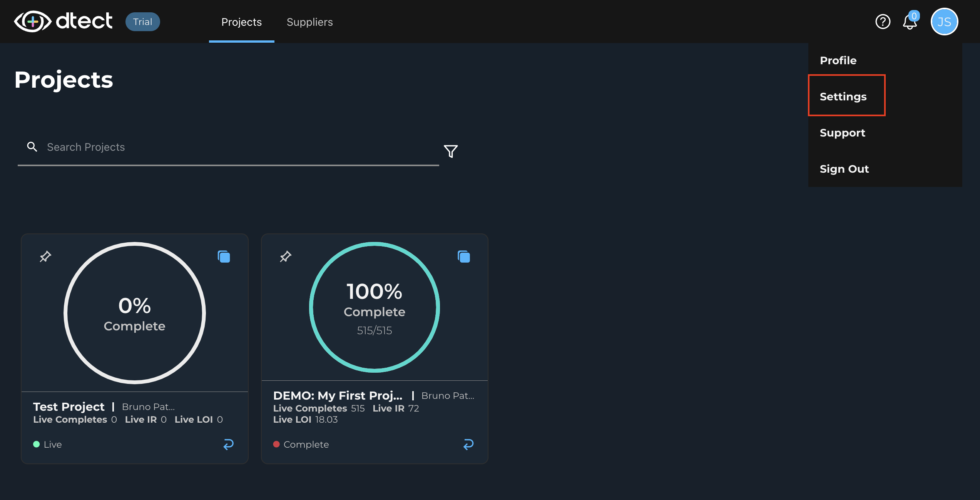
Task: Open the 0% Complete progress ring
Action: tap(135, 313)
